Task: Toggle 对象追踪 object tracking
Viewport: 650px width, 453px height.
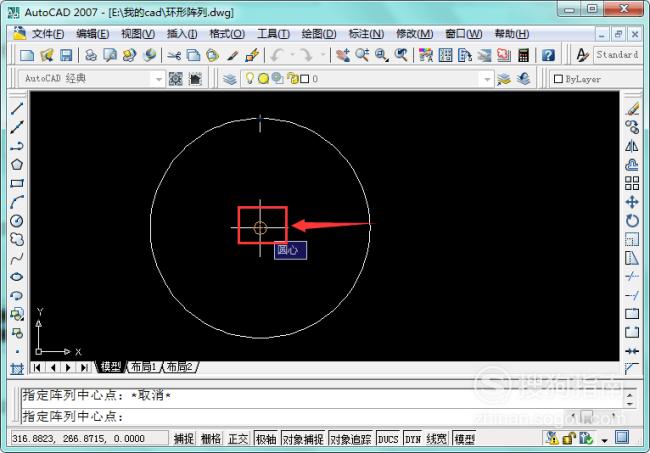Action: pyautogui.click(x=350, y=439)
